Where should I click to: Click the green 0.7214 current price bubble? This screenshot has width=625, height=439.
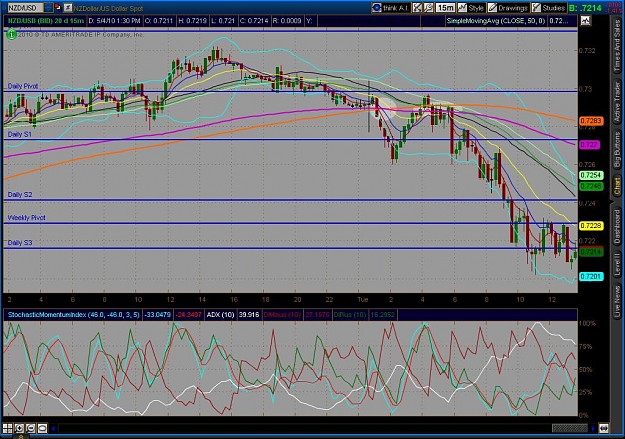[x=591, y=252]
